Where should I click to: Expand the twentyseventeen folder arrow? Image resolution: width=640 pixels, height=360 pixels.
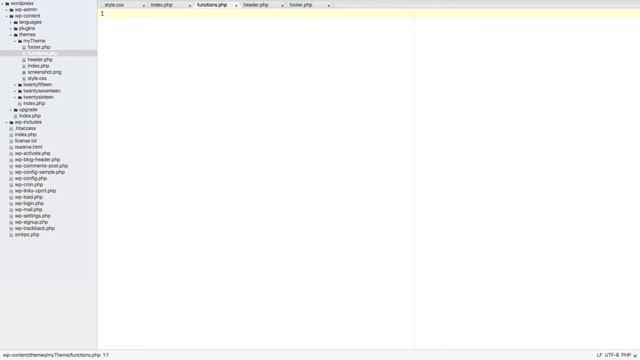pyautogui.click(x=15, y=91)
